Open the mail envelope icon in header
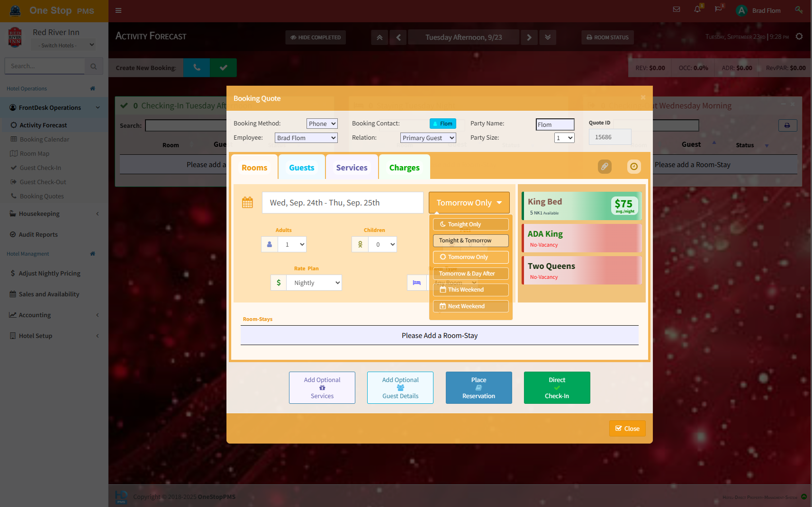Image resolution: width=812 pixels, height=507 pixels. [x=677, y=9]
